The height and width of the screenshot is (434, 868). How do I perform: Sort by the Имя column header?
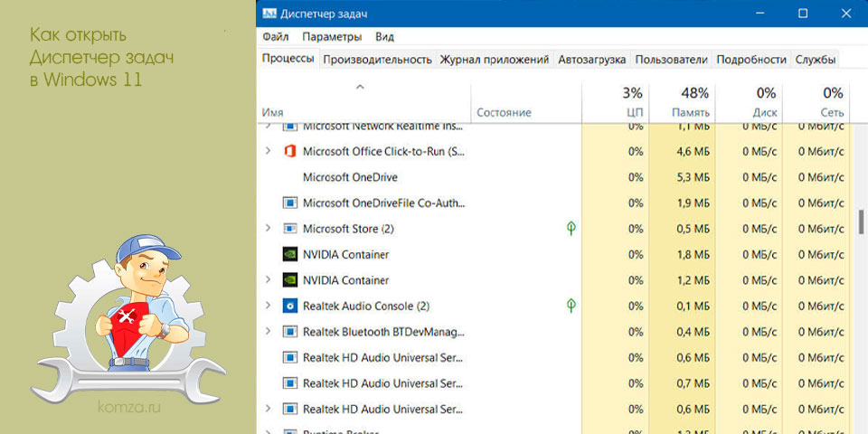click(x=363, y=103)
